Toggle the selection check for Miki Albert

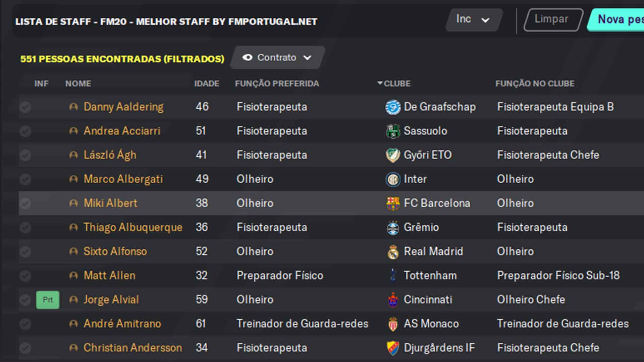[25, 203]
